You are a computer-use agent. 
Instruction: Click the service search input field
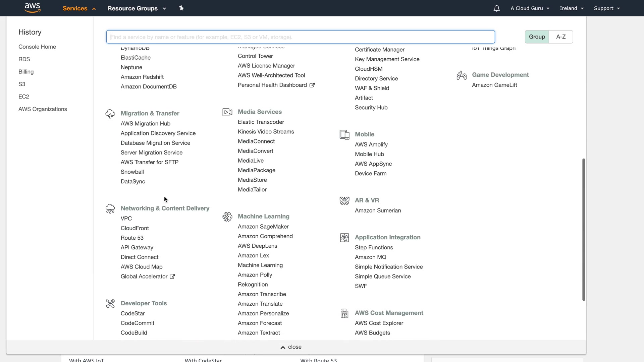tap(301, 37)
